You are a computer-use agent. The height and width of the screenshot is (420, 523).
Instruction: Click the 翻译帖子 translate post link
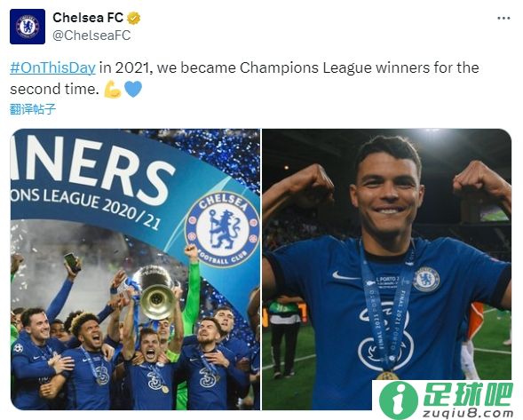tap(32, 109)
